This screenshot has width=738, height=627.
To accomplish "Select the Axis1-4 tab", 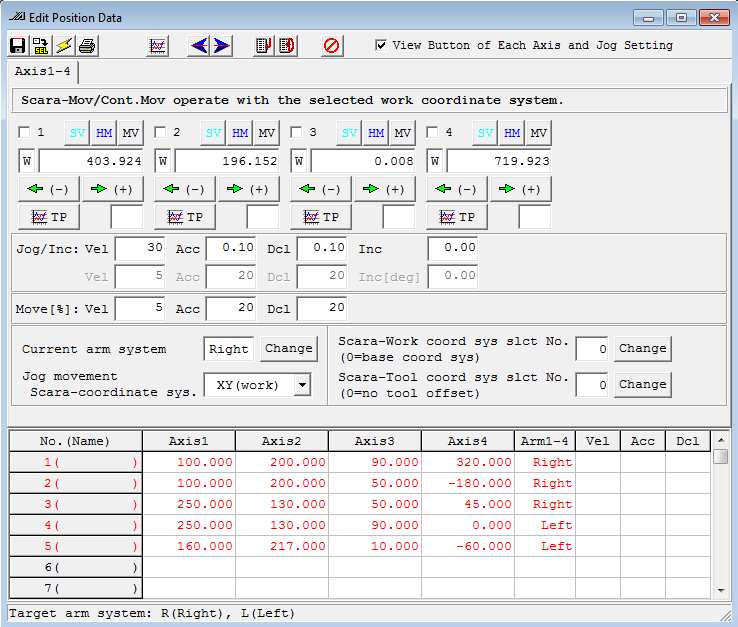I will [42, 72].
